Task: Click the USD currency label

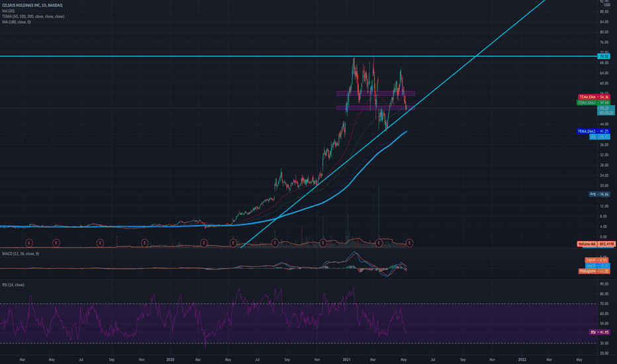Action: [606, 5]
